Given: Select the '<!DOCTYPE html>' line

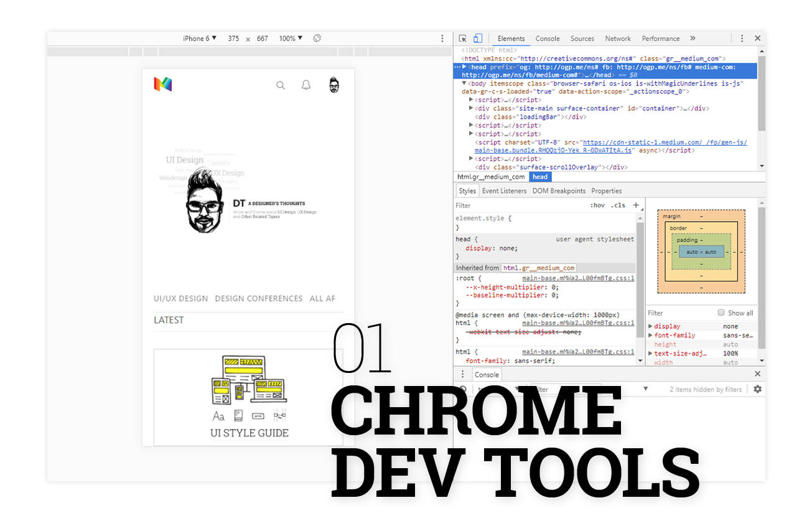Looking at the screenshot, I should (x=489, y=50).
